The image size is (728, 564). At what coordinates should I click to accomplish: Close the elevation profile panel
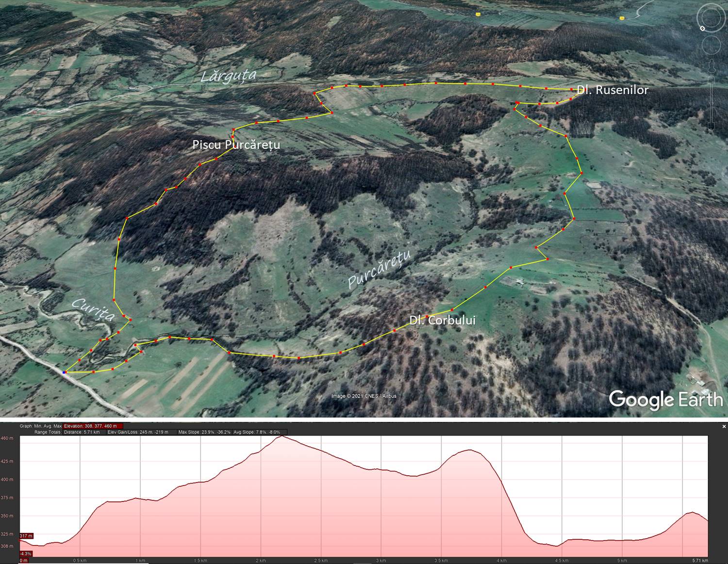pyautogui.click(x=724, y=427)
